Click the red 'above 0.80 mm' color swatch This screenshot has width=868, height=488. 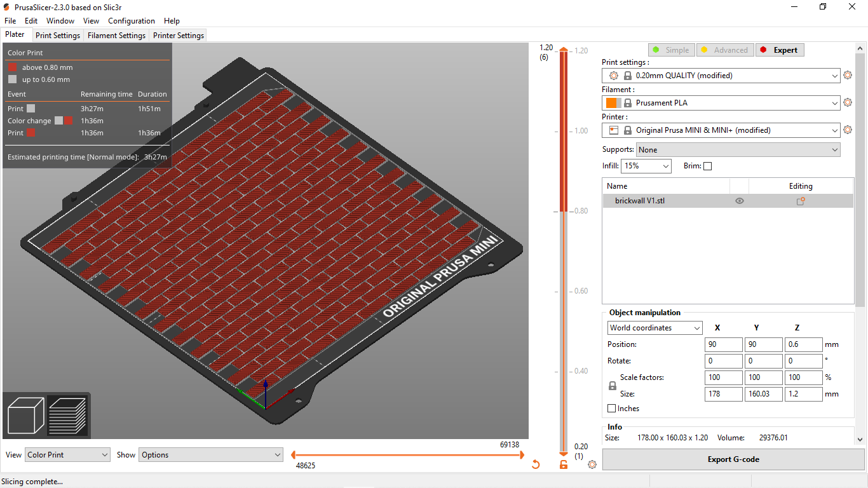click(x=13, y=67)
